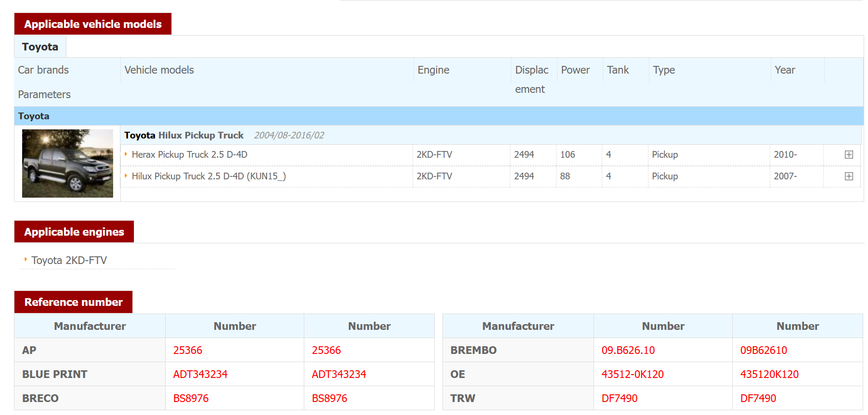This screenshot has width=868, height=415.
Task: Click the Toyota group row in vehicle table
Action: click(x=439, y=116)
